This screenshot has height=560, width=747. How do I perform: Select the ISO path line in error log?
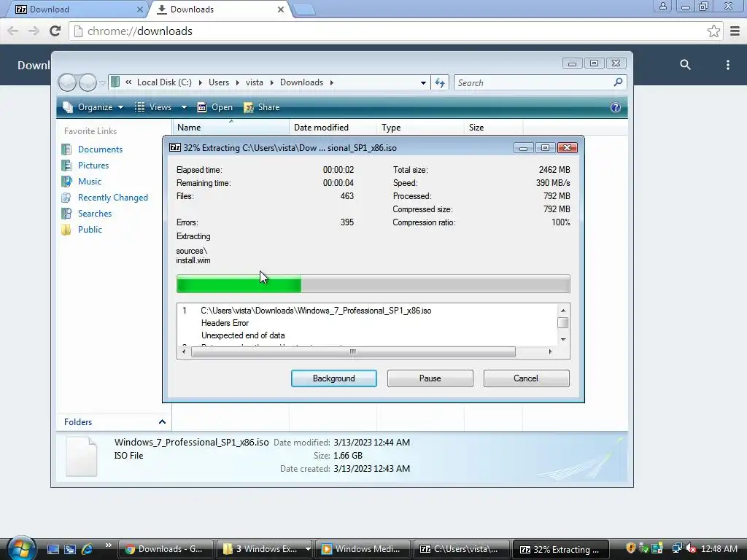pos(316,311)
